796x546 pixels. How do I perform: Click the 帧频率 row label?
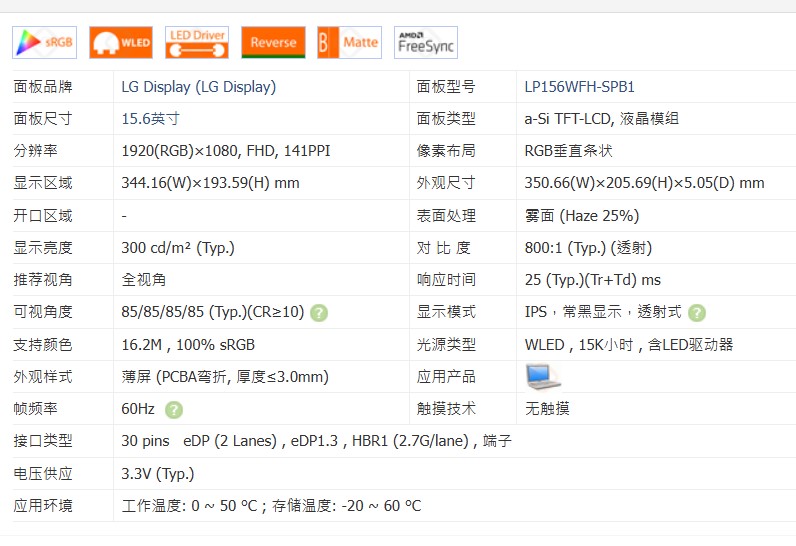point(36,409)
